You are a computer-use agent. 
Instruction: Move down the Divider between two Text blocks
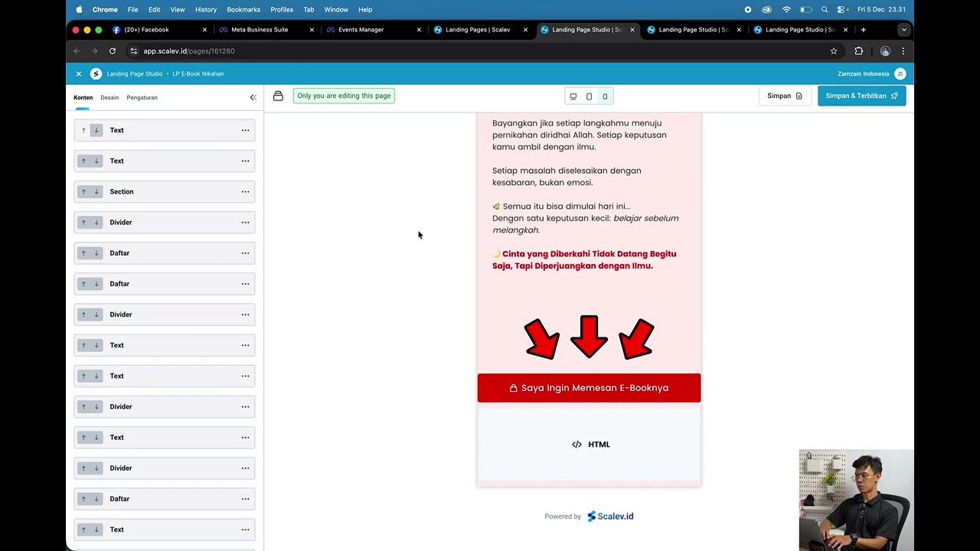coord(96,406)
